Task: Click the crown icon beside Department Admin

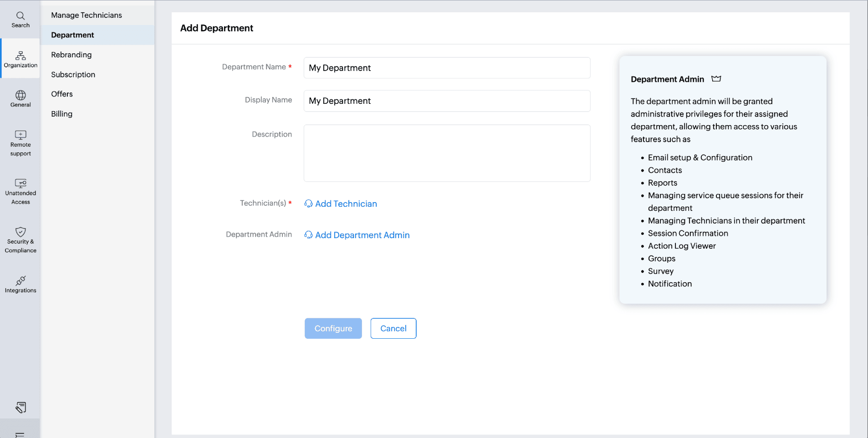Action: 716,79
